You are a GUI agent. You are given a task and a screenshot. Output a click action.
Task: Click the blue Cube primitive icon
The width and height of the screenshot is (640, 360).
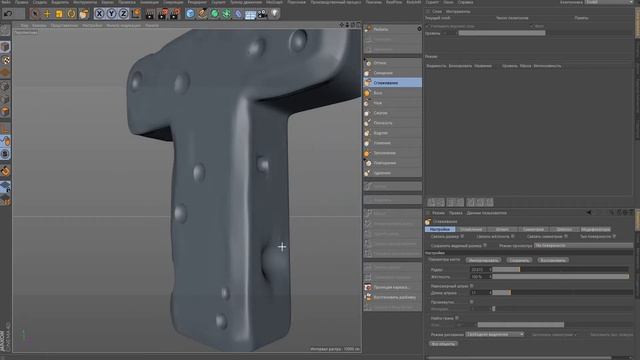pyautogui.click(x=190, y=14)
